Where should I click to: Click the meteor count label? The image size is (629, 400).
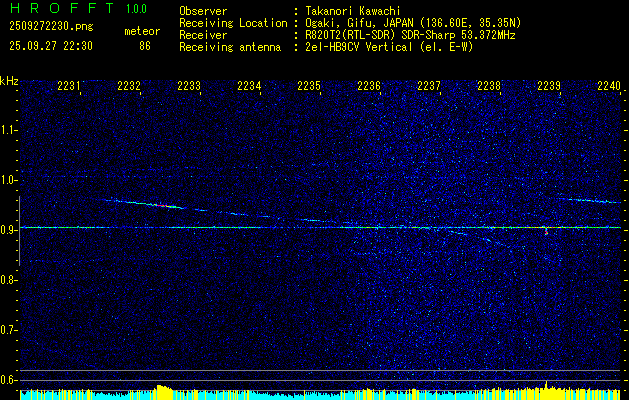coord(142,31)
